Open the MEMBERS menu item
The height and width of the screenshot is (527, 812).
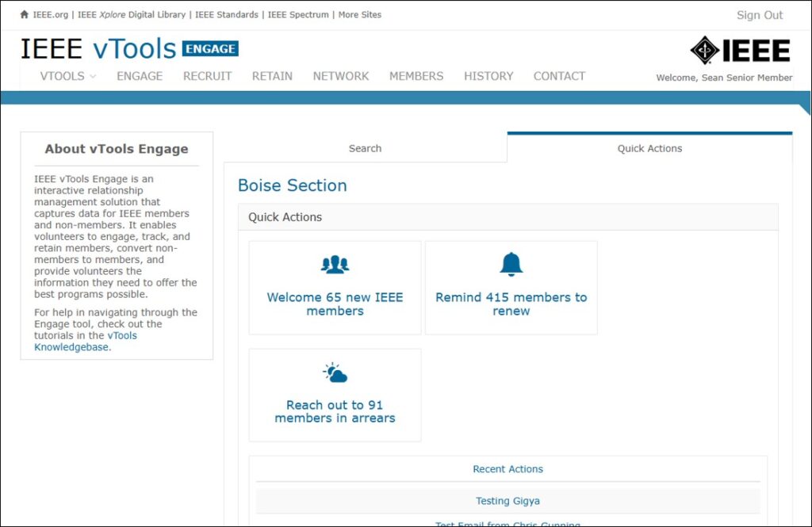pos(416,76)
